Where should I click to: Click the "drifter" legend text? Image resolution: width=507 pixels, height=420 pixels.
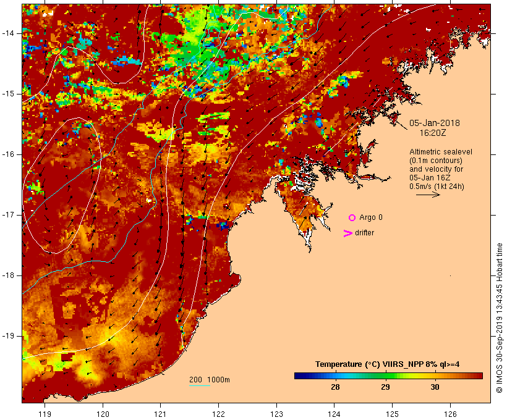tap(364, 233)
